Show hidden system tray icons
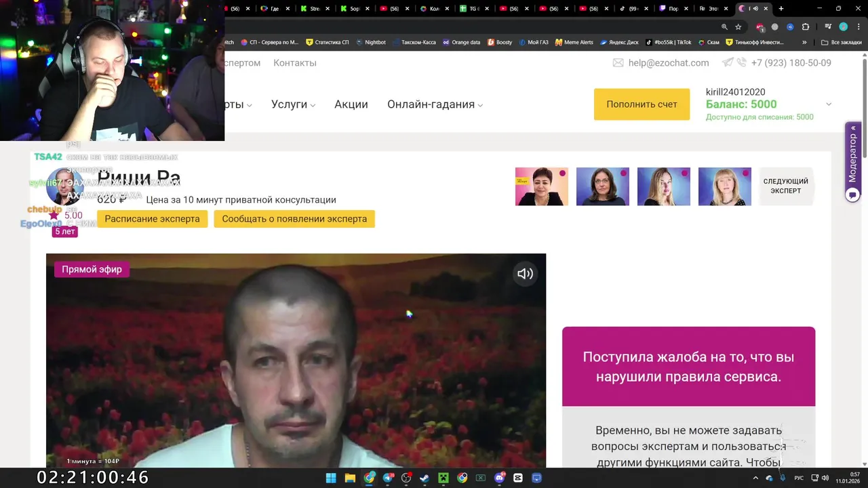 click(756, 478)
